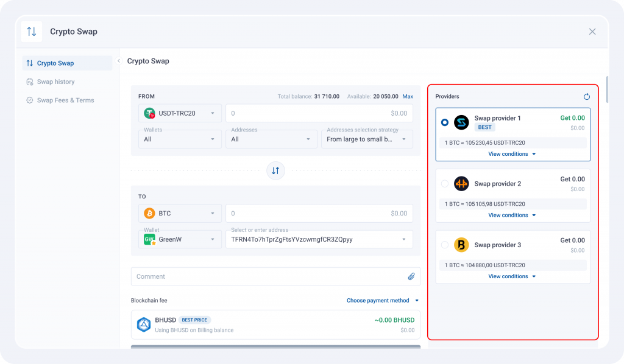Click the BHUSD token icon
Image resolution: width=624 pixels, height=364 pixels.
click(144, 324)
